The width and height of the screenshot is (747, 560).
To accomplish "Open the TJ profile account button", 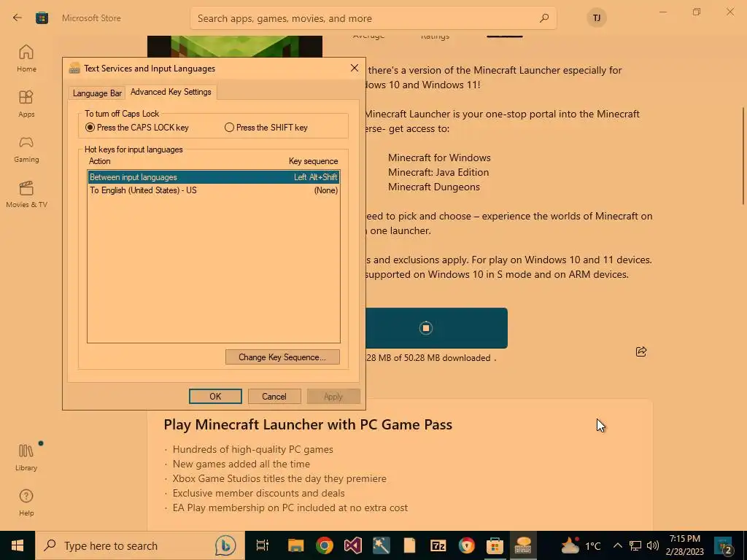I will [597, 18].
